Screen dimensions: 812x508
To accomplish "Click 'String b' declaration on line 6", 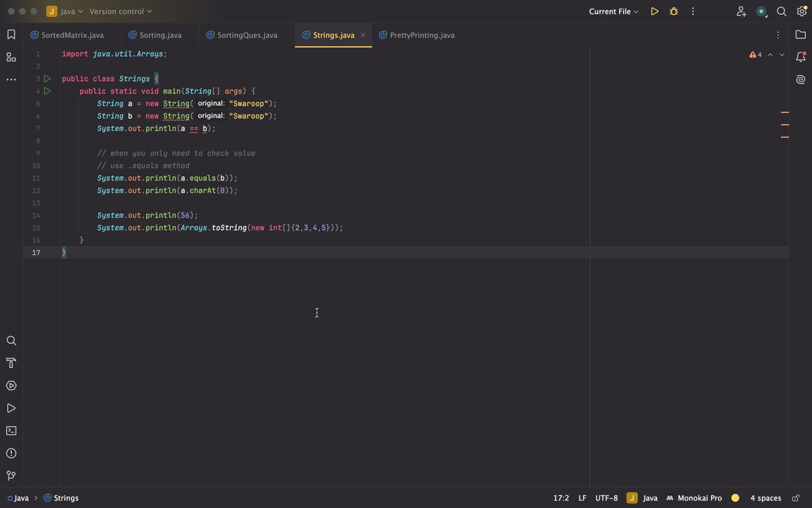I will [x=114, y=117].
